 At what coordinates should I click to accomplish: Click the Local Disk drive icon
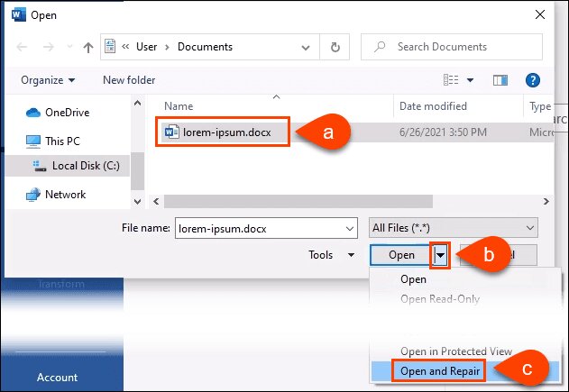[40, 166]
